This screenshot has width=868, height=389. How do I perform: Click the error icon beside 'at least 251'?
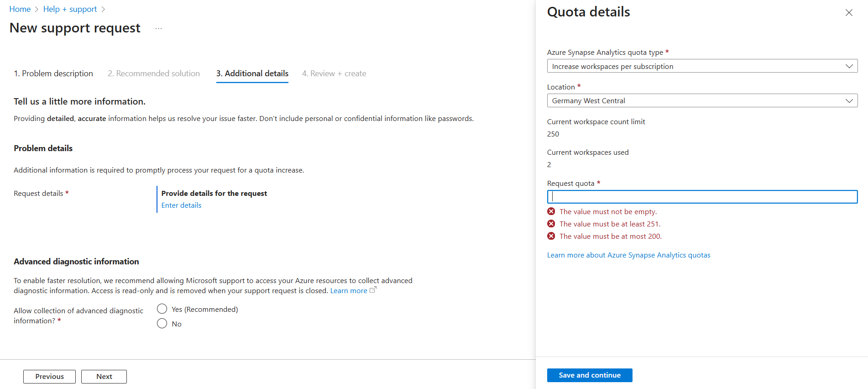pos(551,224)
